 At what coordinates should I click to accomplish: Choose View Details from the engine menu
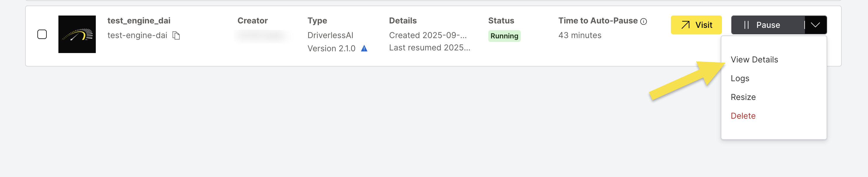754,60
